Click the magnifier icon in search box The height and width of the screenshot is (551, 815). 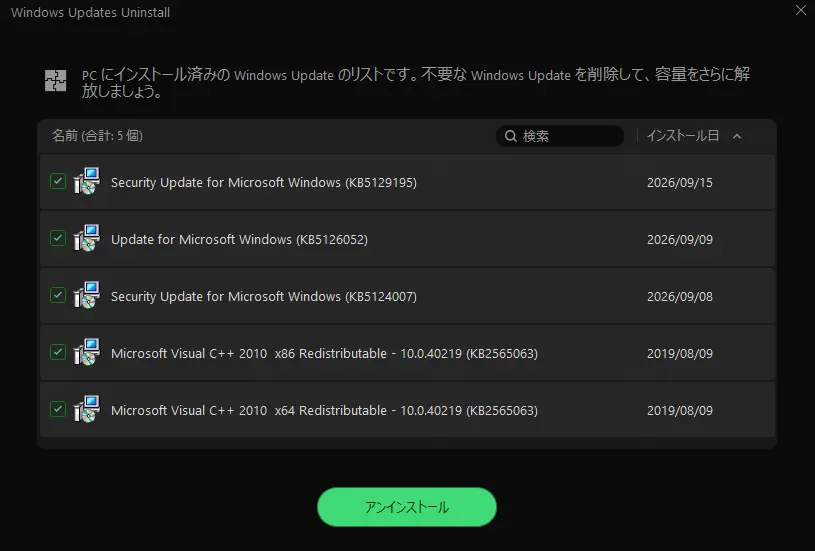click(x=511, y=136)
